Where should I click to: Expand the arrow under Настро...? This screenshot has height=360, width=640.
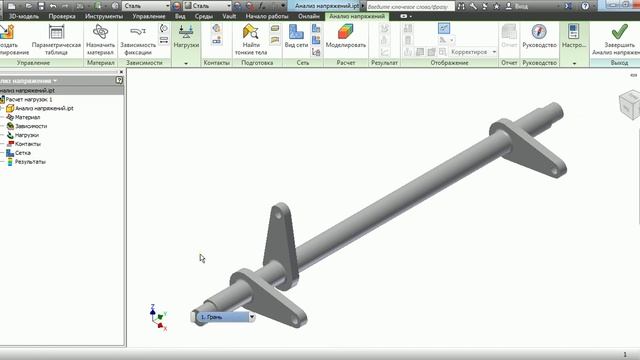point(574,63)
